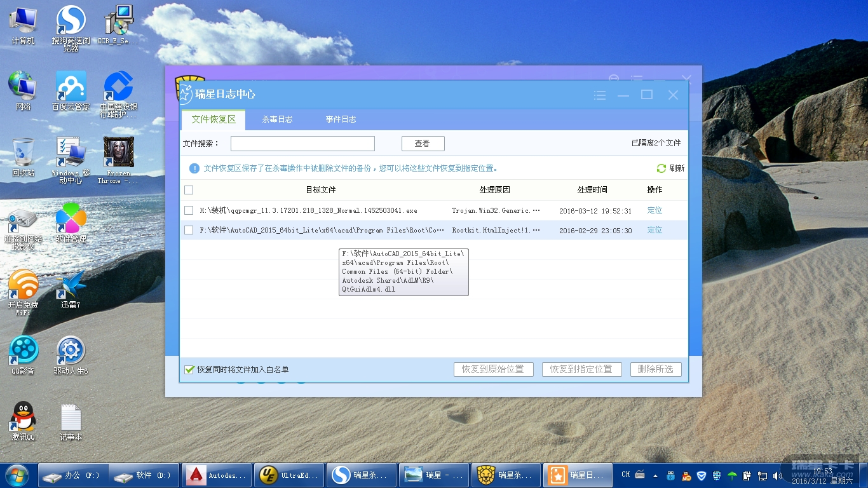868x488 pixels.
Task: Open the 网络 desktop icon
Action: tap(23, 91)
